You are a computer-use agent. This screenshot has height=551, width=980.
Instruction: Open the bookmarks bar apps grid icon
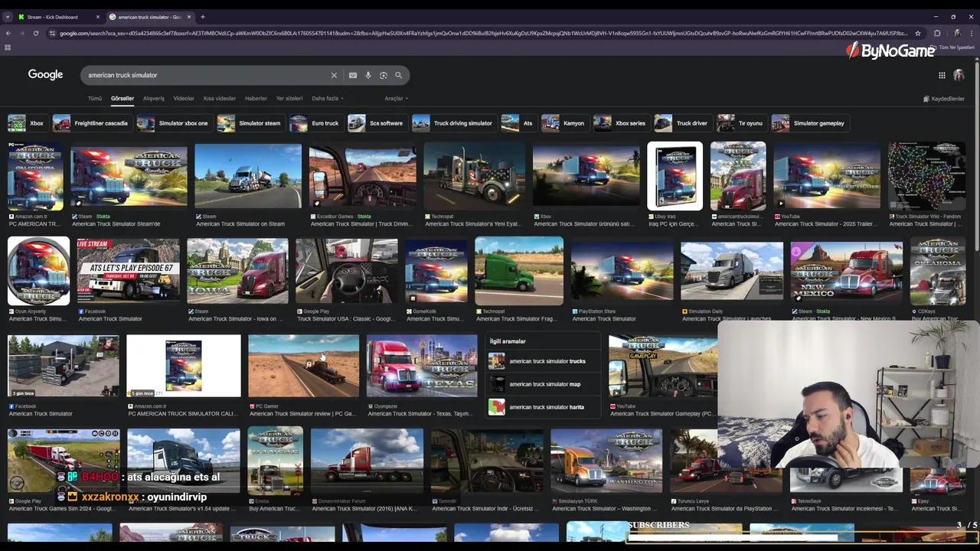(8, 47)
